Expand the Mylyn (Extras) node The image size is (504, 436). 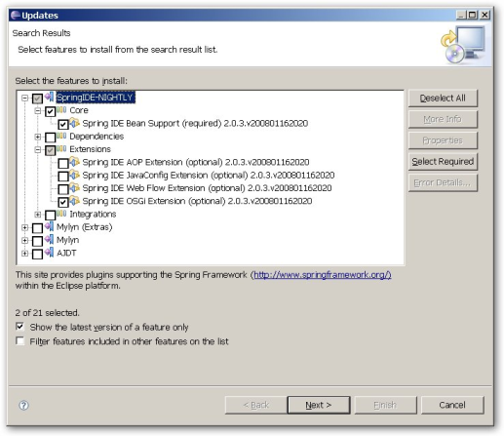coord(24,227)
